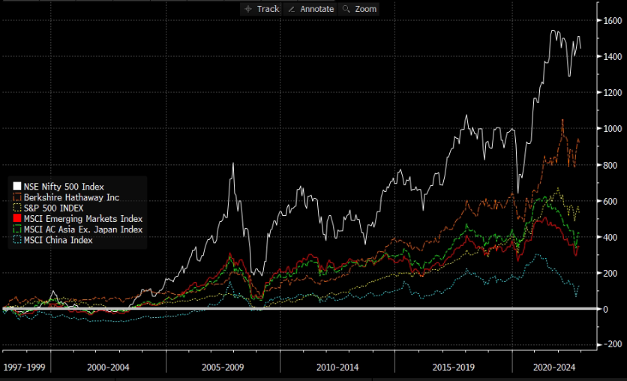
Task: Click the 2015-2019 time axis label
Action: point(453,367)
